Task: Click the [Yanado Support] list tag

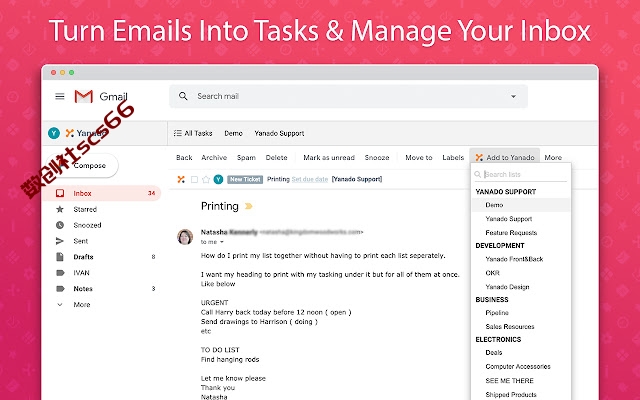Action: click(357, 179)
